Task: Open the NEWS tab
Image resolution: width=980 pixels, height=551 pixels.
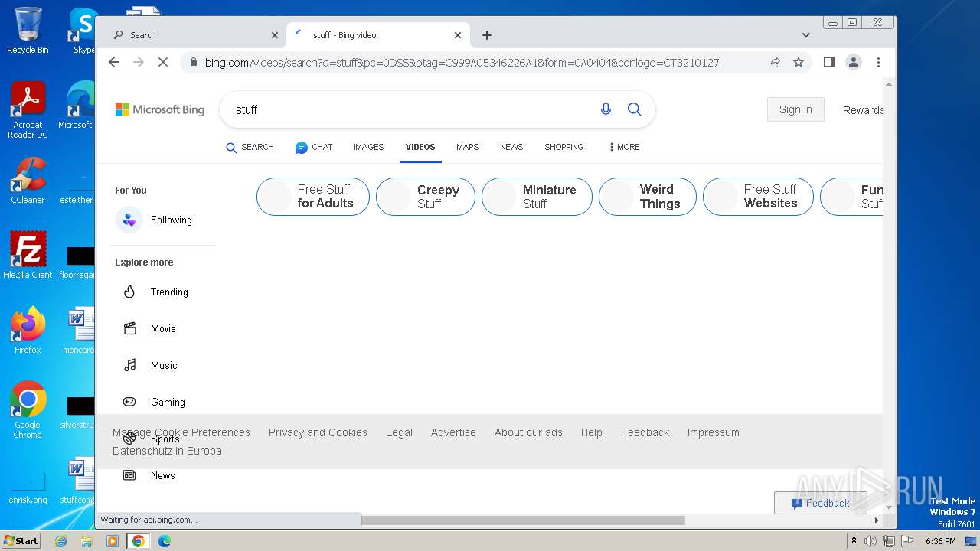Action: 511,147
